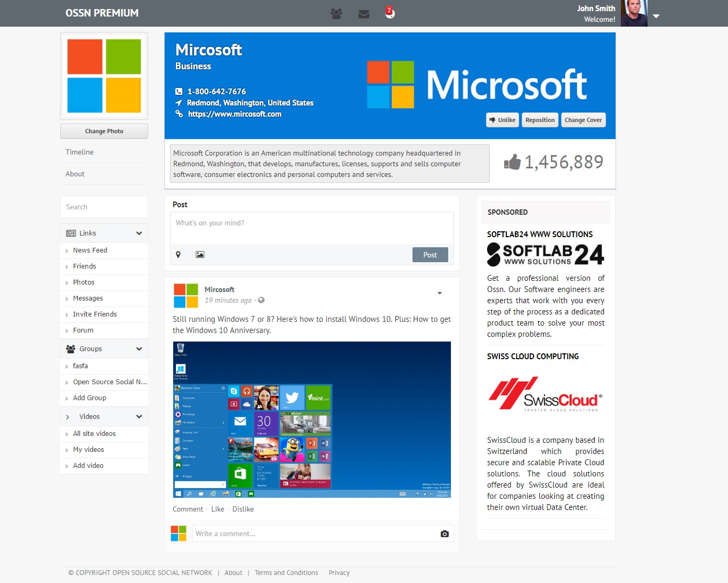The width and height of the screenshot is (728, 583).
Task: Click the What's on your mind text box
Action: coord(312,228)
